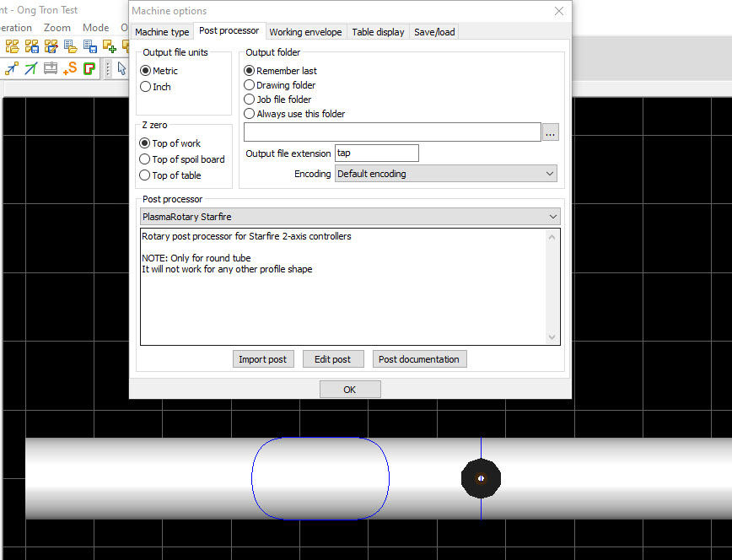This screenshot has height=560, width=732.
Task: Save the current job via toolbar icon
Action: tap(31, 46)
